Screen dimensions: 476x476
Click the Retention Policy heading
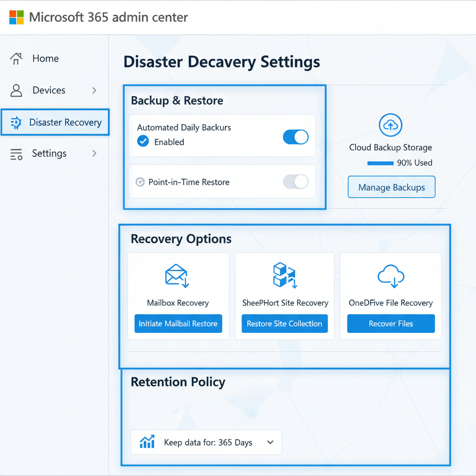point(178,382)
